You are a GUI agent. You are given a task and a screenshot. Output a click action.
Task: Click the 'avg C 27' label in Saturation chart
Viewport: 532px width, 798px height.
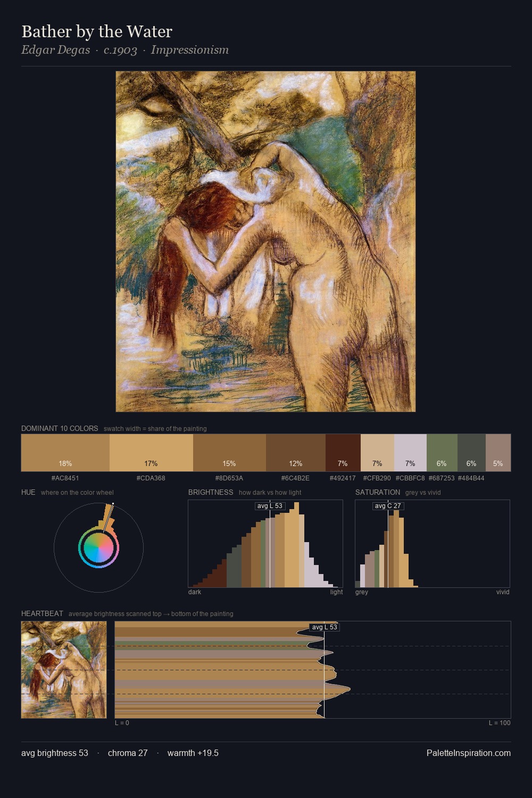pyautogui.click(x=388, y=506)
